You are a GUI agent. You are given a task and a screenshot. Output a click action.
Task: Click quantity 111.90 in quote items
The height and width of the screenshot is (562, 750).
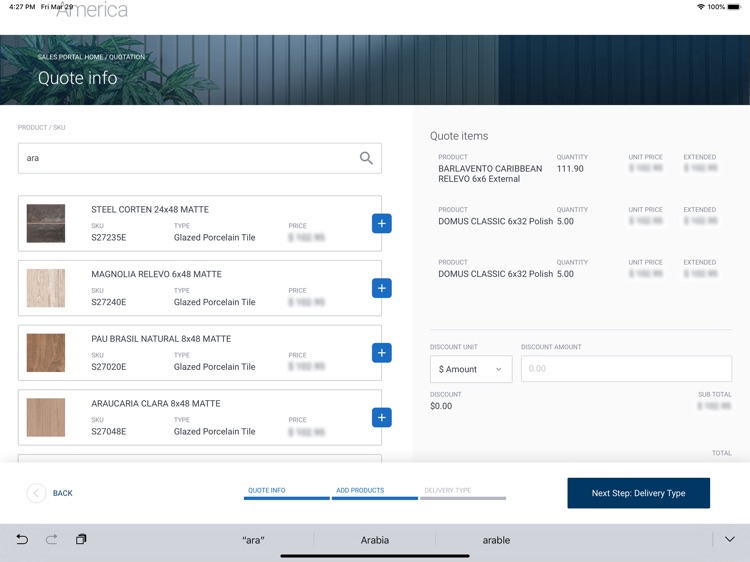click(x=570, y=169)
